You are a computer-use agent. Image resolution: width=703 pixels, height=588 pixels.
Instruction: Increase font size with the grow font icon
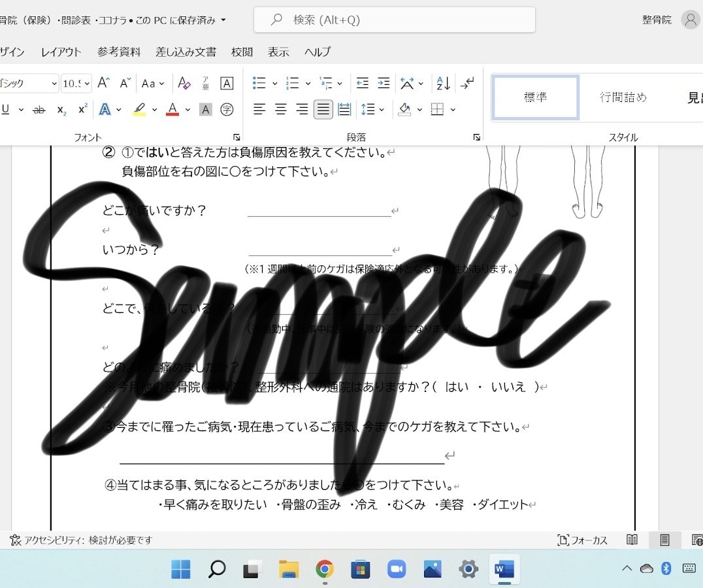(104, 83)
